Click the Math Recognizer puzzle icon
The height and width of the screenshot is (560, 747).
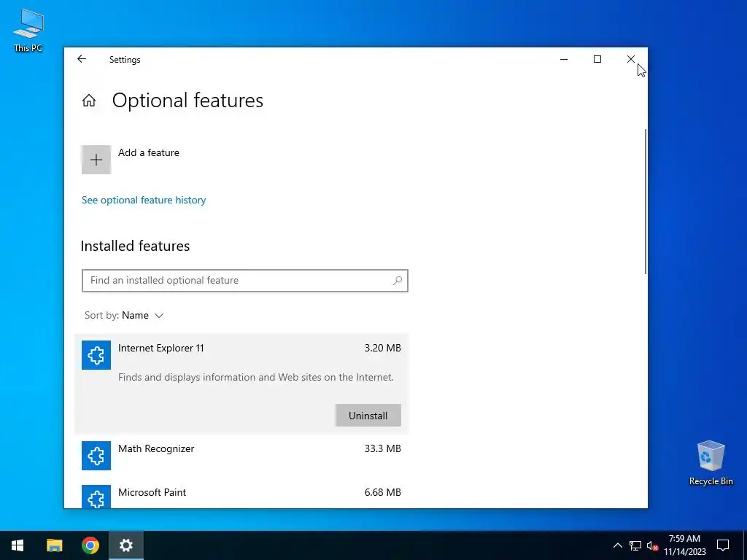point(96,456)
